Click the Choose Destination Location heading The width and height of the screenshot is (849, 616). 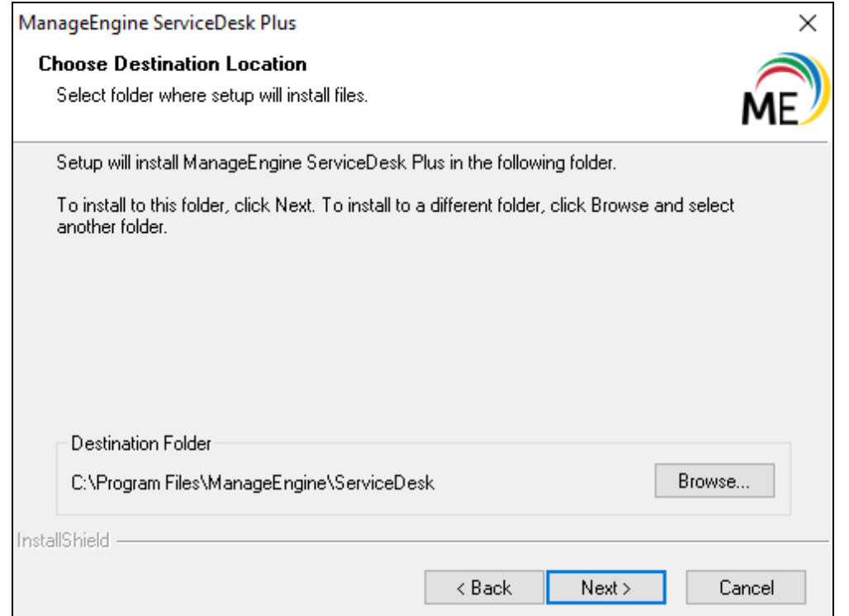173,64
